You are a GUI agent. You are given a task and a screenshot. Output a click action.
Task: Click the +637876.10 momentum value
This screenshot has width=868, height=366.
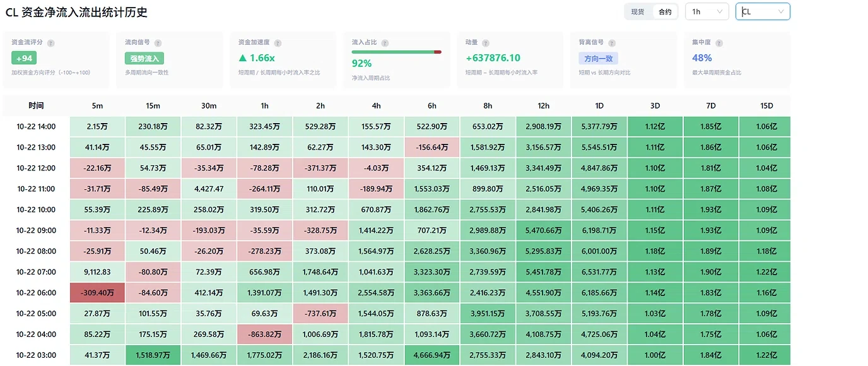pos(493,58)
